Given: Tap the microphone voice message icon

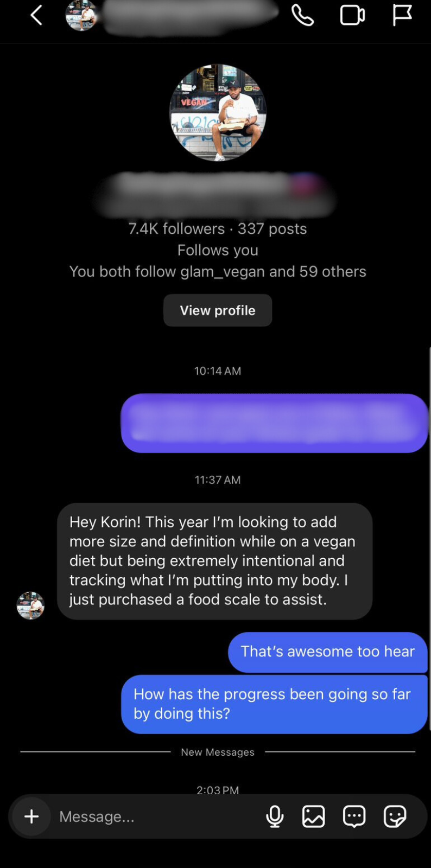Looking at the screenshot, I should (x=275, y=816).
